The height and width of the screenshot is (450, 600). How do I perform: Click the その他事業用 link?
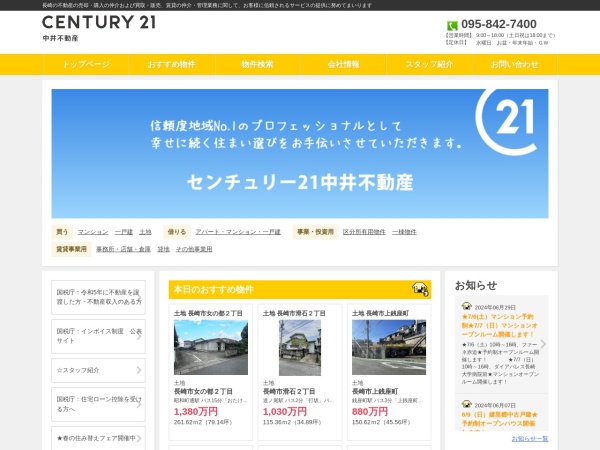[x=194, y=249]
